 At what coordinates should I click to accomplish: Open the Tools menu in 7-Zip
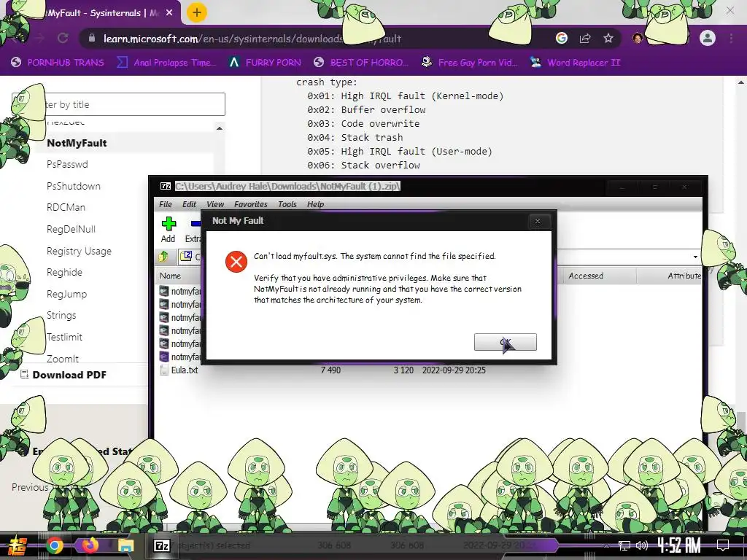(287, 204)
